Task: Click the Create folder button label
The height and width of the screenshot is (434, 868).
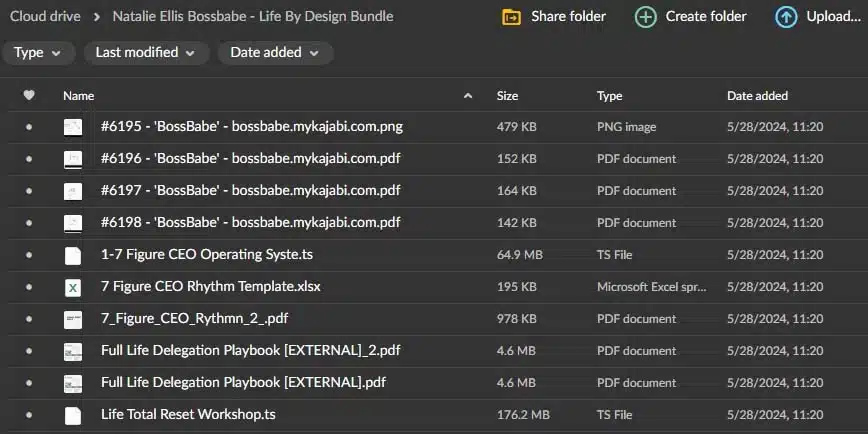Action: click(x=706, y=17)
